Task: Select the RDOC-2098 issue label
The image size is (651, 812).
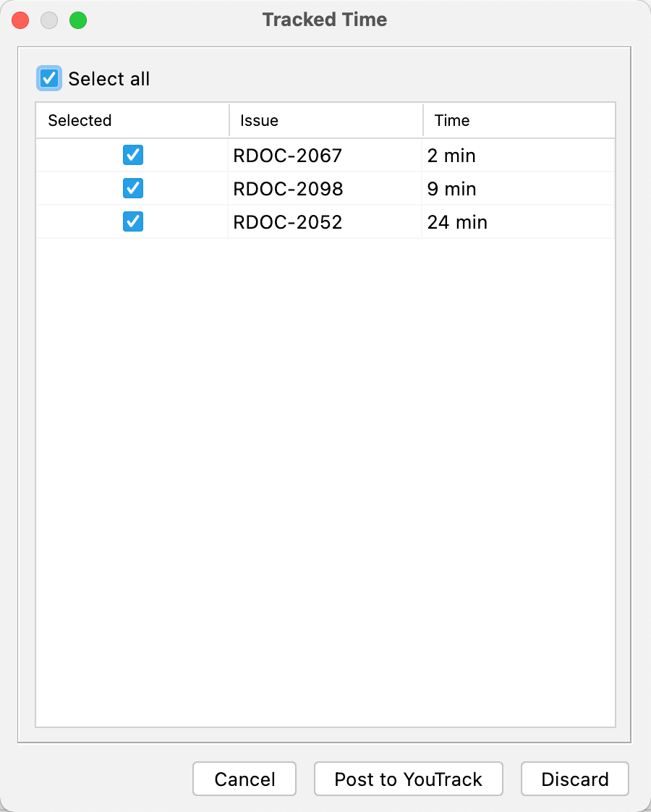Action: [287, 189]
